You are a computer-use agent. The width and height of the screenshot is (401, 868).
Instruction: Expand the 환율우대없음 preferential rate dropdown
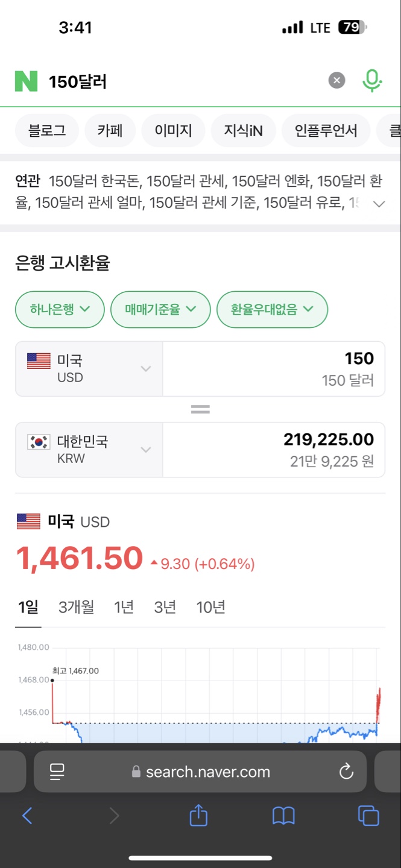click(272, 309)
